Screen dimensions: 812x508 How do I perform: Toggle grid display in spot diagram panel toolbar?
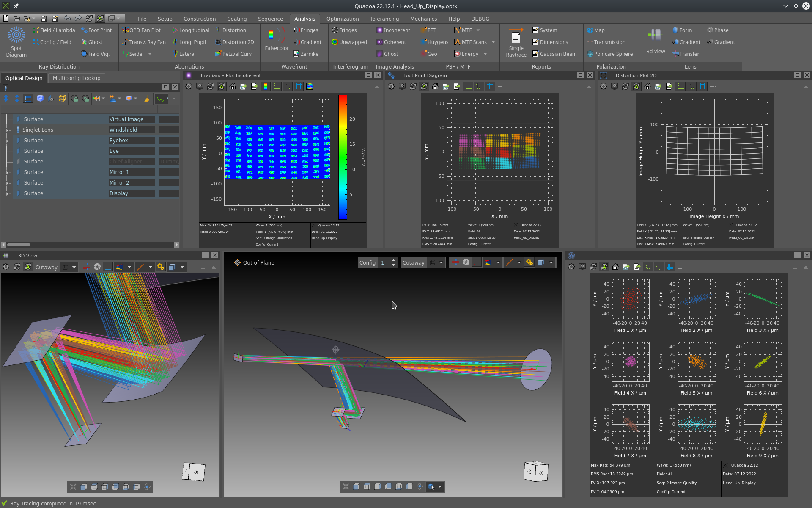point(670,267)
